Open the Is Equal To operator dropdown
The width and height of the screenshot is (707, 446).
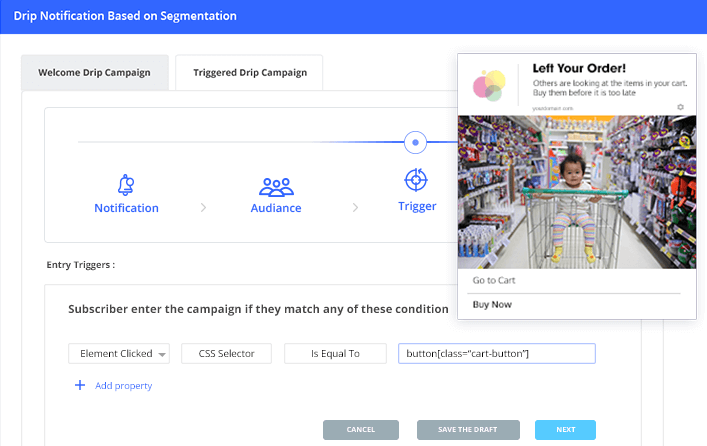tap(334, 353)
